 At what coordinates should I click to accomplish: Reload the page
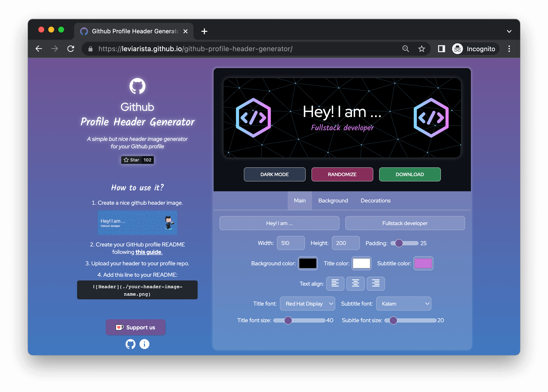71,49
